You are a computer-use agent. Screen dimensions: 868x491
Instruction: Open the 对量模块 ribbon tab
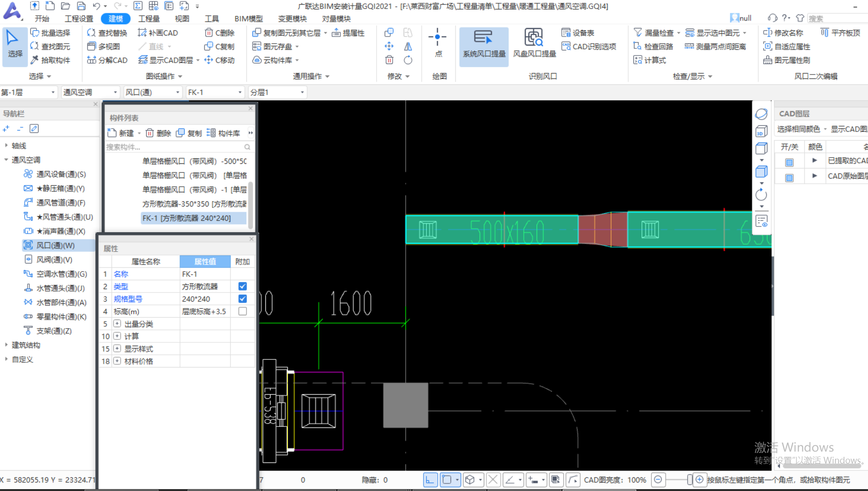coord(336,19)
